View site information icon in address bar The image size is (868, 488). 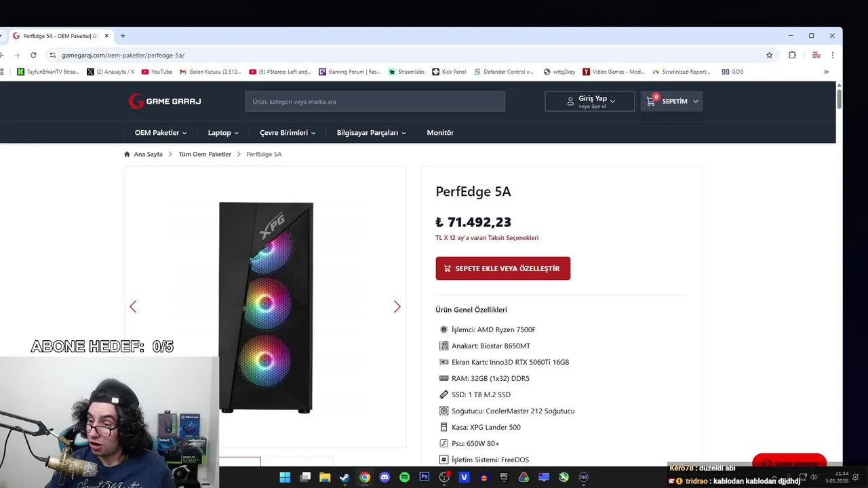[x=53, y=55]
